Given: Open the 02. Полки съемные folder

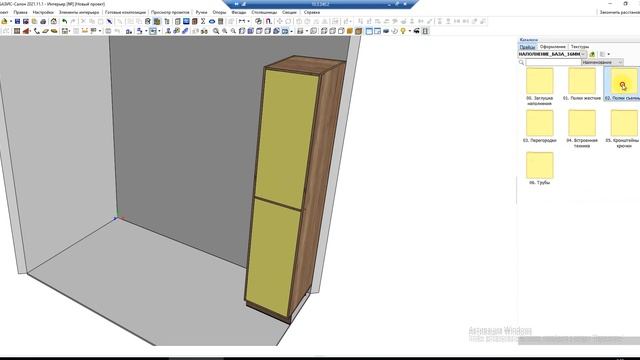Looking at the screenshot, I should point(623,84).
